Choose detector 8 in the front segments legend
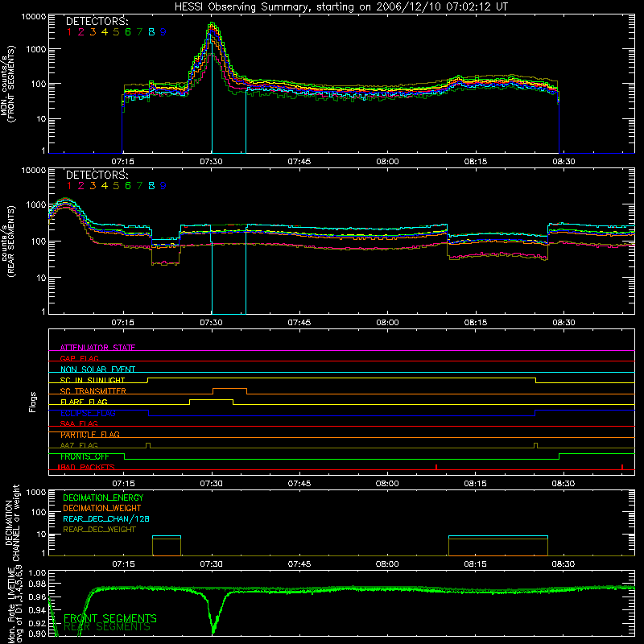This screenshot has width=644, height=644. point(151,32)
